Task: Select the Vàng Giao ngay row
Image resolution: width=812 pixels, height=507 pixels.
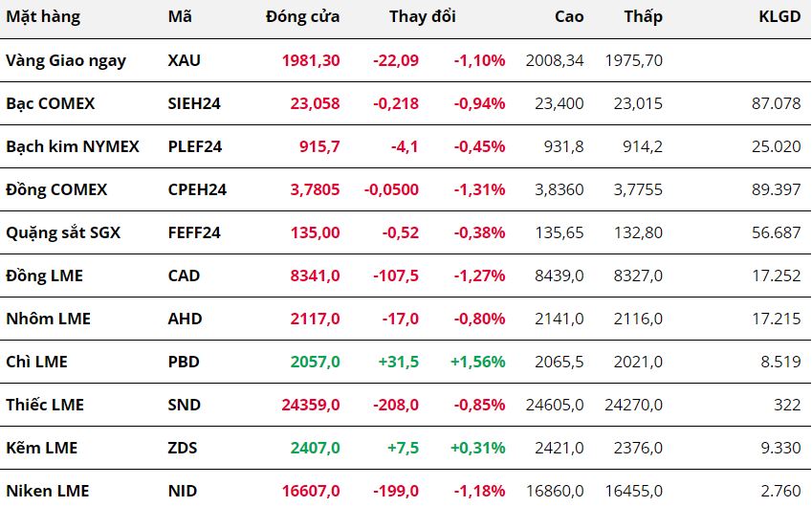Action: point(66,60)
